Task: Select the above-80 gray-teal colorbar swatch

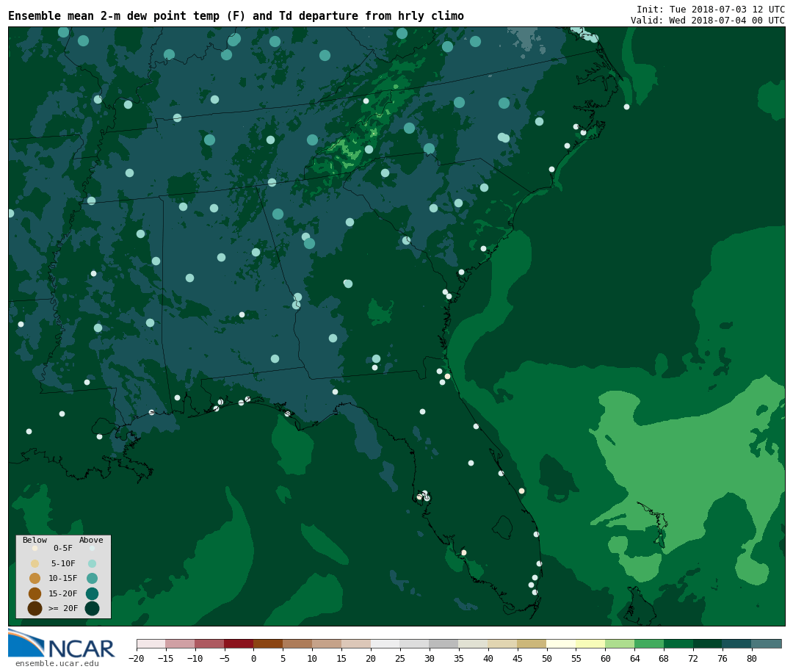Action: 767,643
